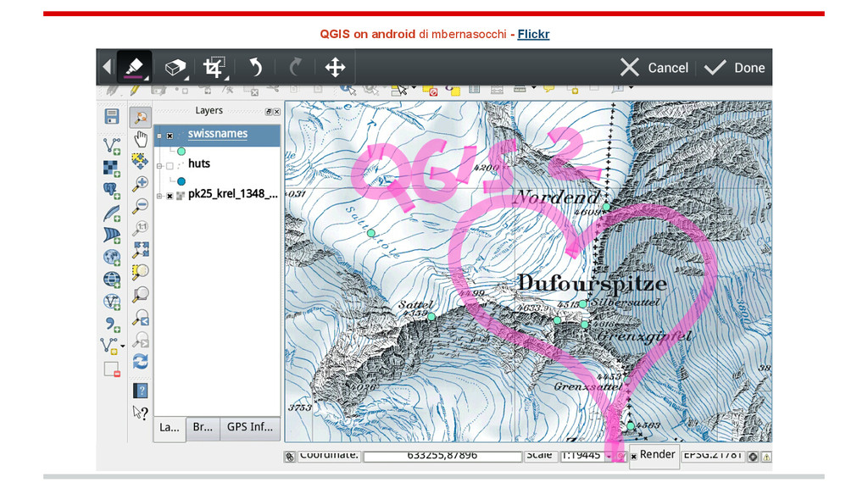Click the EPSG CRS label
The width and height of the screenshot is (868, 488).
[x=713, y=455]
